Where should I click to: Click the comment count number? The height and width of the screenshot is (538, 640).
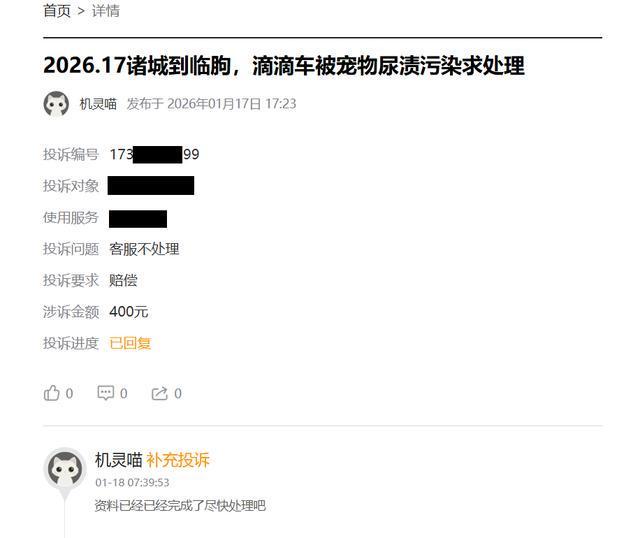point(124,393)
